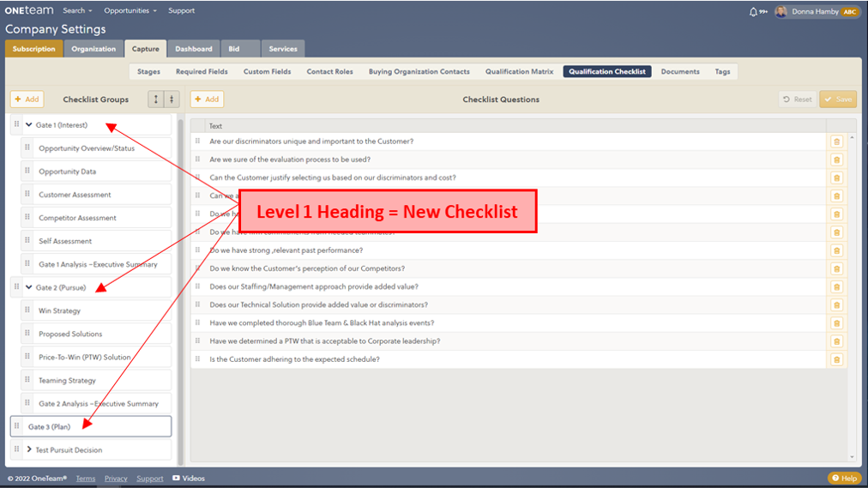Switch to the Subscription tab

(33, 49)
